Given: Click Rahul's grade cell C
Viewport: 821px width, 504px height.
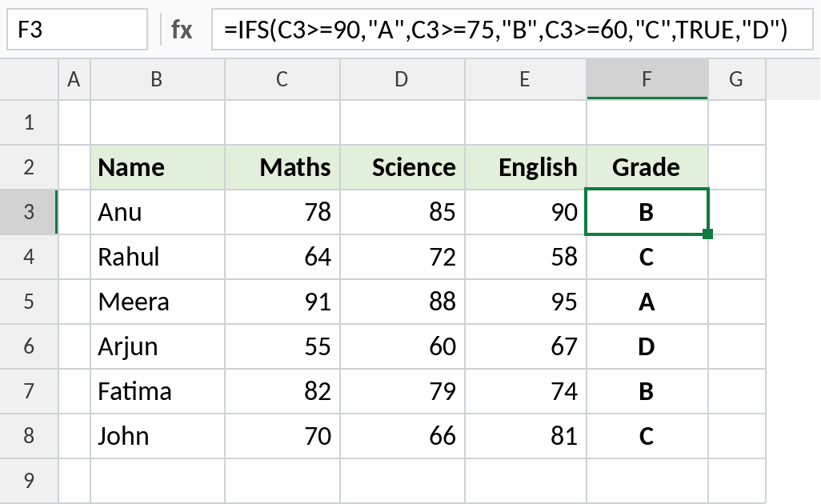Looking at the screenshot, I should pos(647,257).
